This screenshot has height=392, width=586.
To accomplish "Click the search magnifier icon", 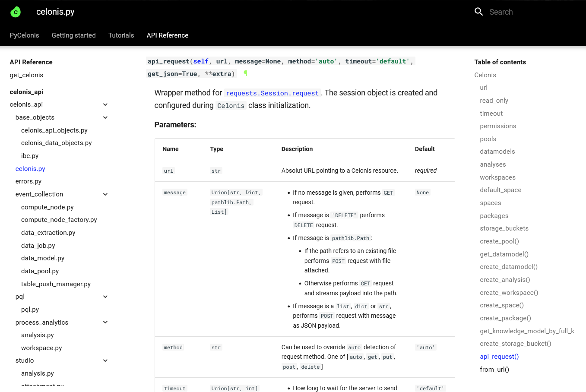I will click(x=478, y=12).
